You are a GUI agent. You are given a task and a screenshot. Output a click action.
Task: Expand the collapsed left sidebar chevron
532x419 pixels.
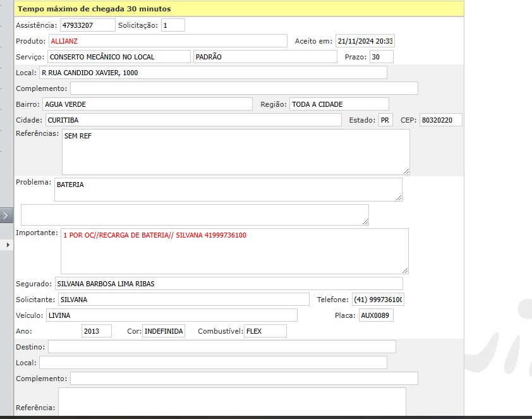click(6, 216)
